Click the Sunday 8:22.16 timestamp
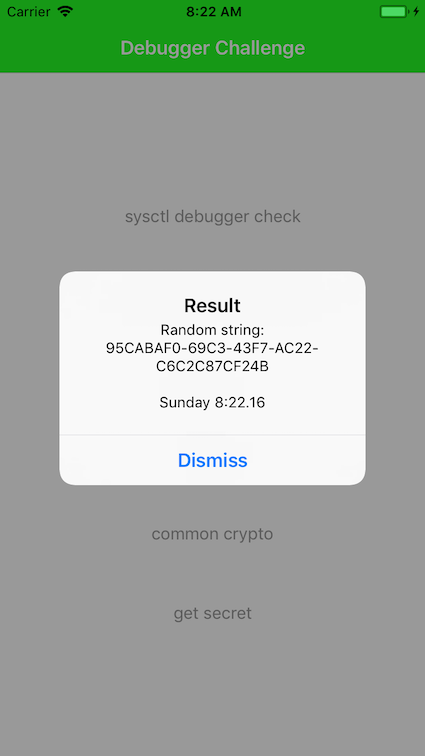Viewport: 425px width, 756px height. click(212, 403)
